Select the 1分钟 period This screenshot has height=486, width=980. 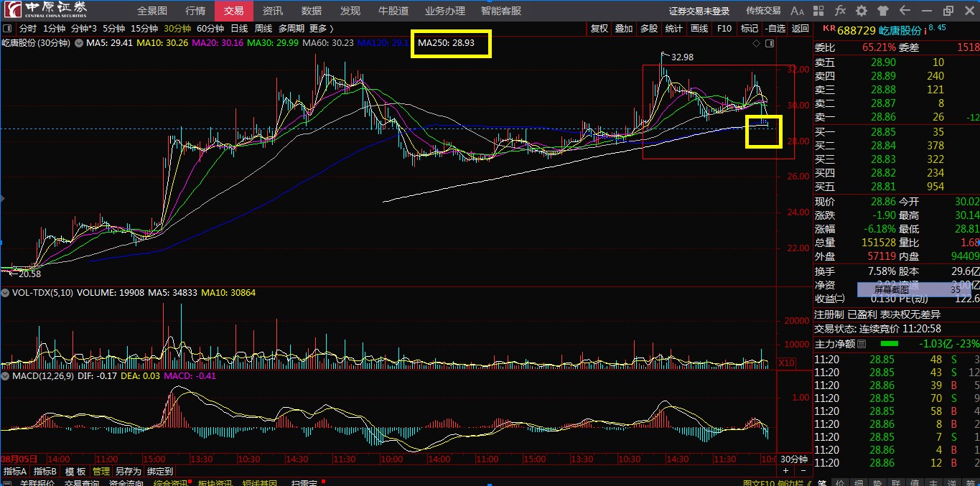click(55, 29)
